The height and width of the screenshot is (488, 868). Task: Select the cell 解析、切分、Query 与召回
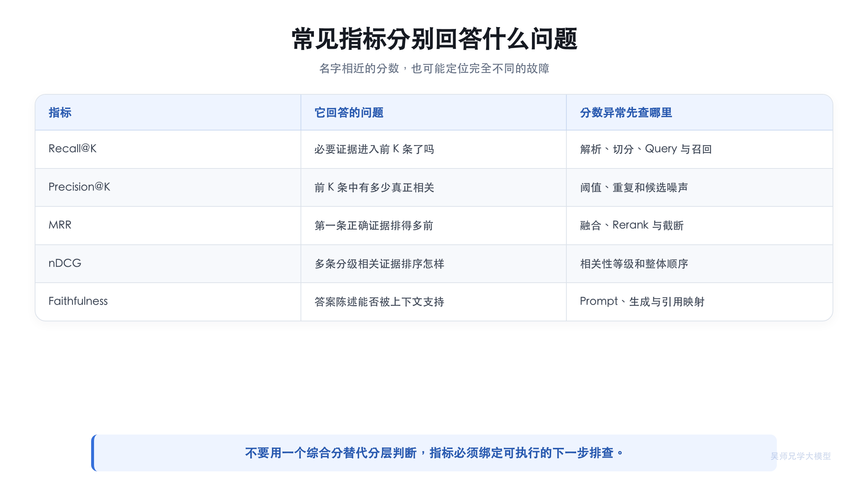[x=699, y=149]
